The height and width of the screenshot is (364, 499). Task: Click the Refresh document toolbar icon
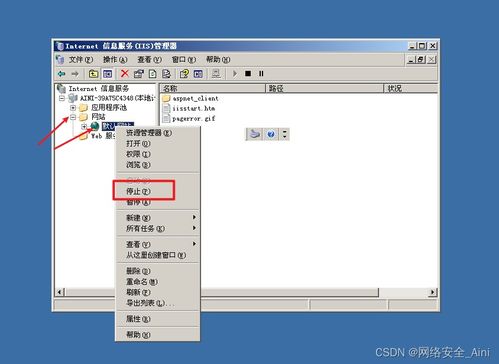tap(153, 73)
